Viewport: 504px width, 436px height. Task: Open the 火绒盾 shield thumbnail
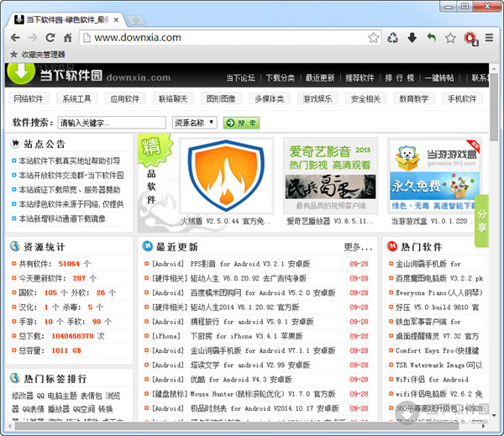(226, 176)
